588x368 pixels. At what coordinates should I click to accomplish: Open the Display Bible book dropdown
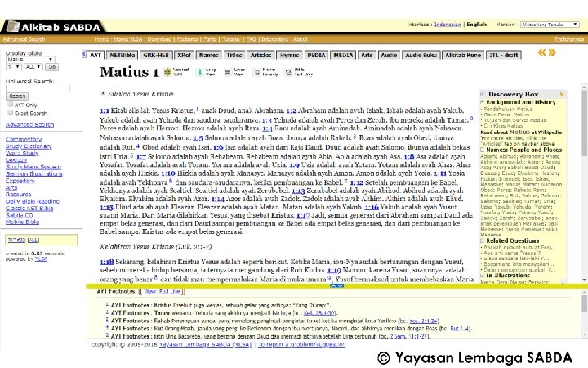30,60
